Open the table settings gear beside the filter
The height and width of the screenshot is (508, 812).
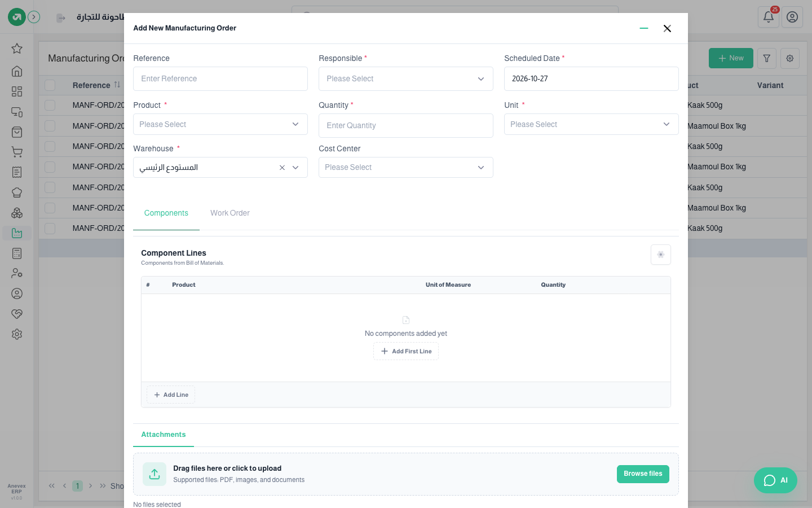click(790, 58)
